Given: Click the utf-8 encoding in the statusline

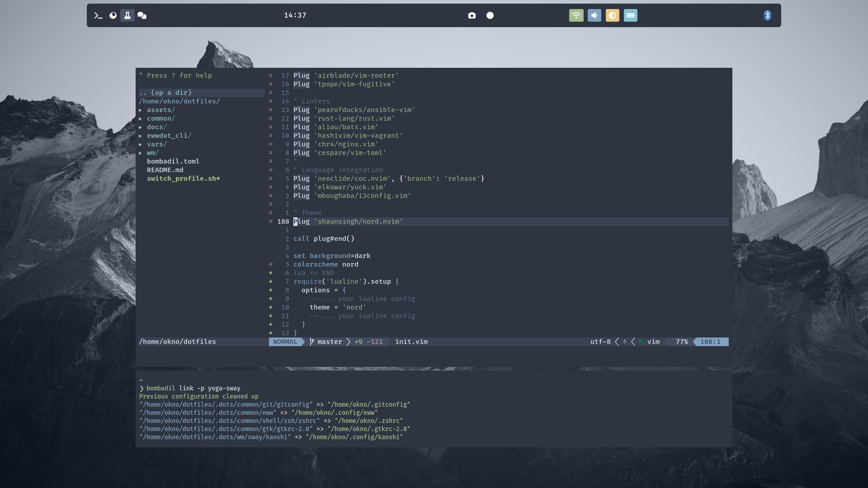Looking at the screenshot, I should pos(600,342).
